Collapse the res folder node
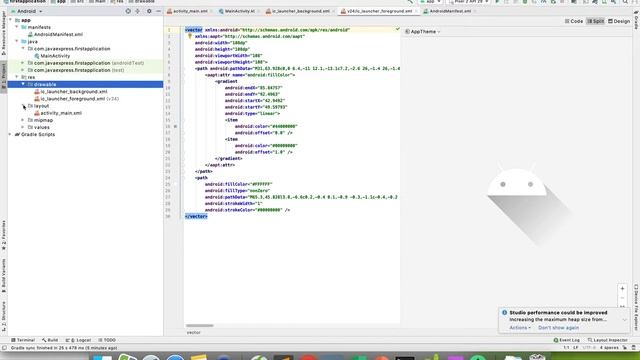640x360 pixels. (x=17, y=77)
